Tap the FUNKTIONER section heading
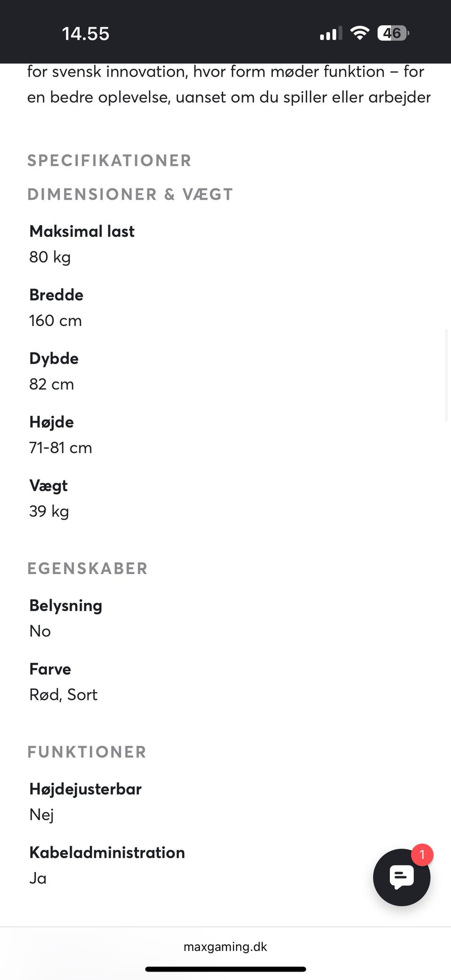 pos(87,752)
